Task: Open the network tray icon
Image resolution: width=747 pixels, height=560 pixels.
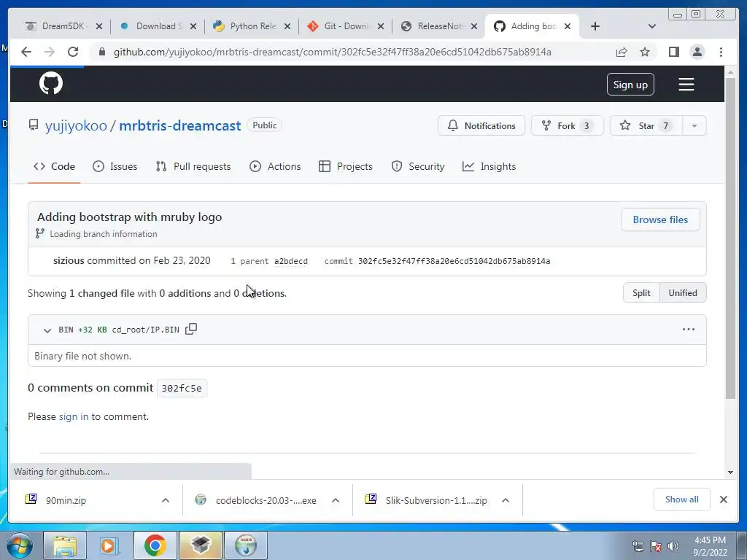Action: pyautogui.click(x=638, y=546)
